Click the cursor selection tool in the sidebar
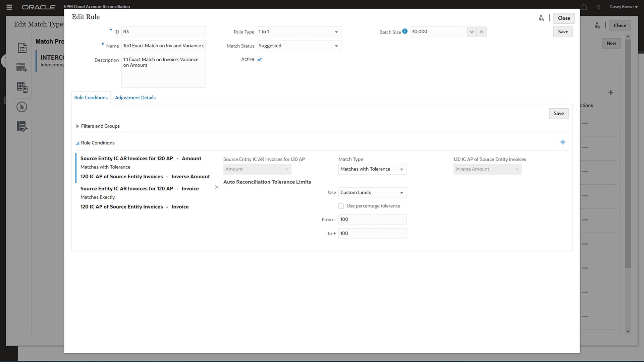This screenshot has width=644, height=362. coord(21,107)
